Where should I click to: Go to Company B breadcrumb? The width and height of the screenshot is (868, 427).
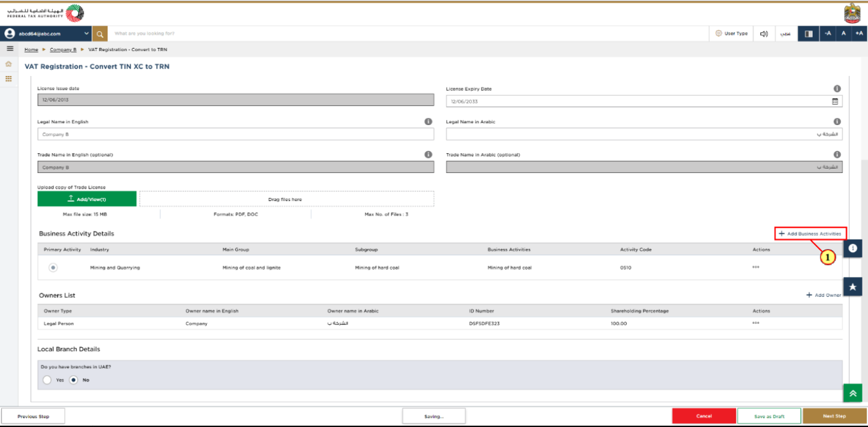[63, 49]
